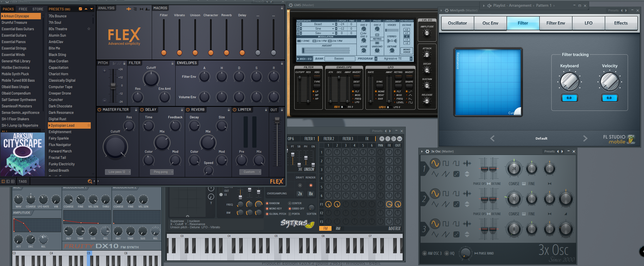Screen dimensions: 644x266
Task: Click the FLEX OUT volume fader
Action: [277, 120]
